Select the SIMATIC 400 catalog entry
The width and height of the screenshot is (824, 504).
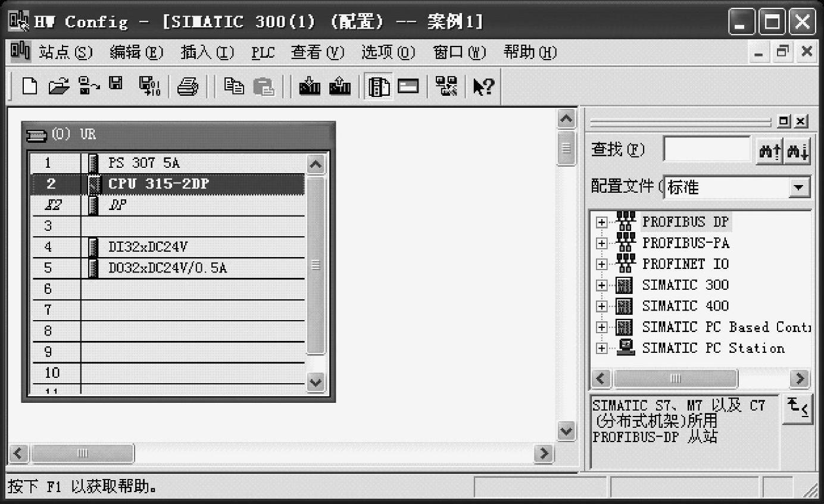tap(685, 306)
